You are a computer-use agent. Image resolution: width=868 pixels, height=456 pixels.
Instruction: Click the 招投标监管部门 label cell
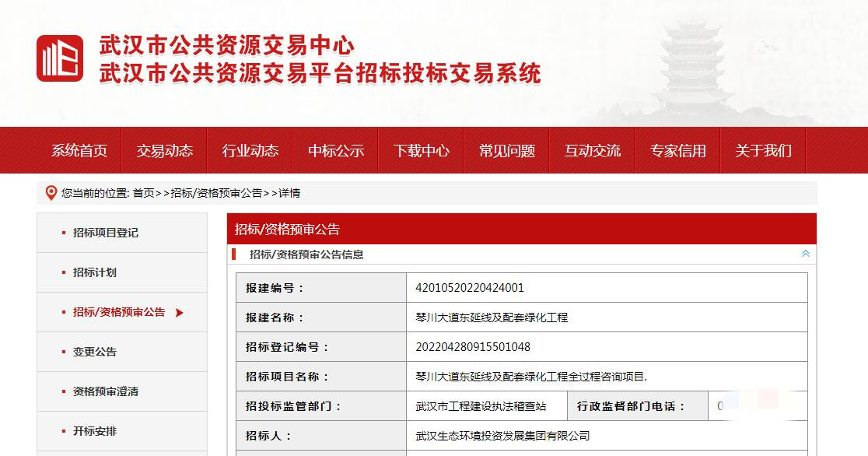(321, 406)
